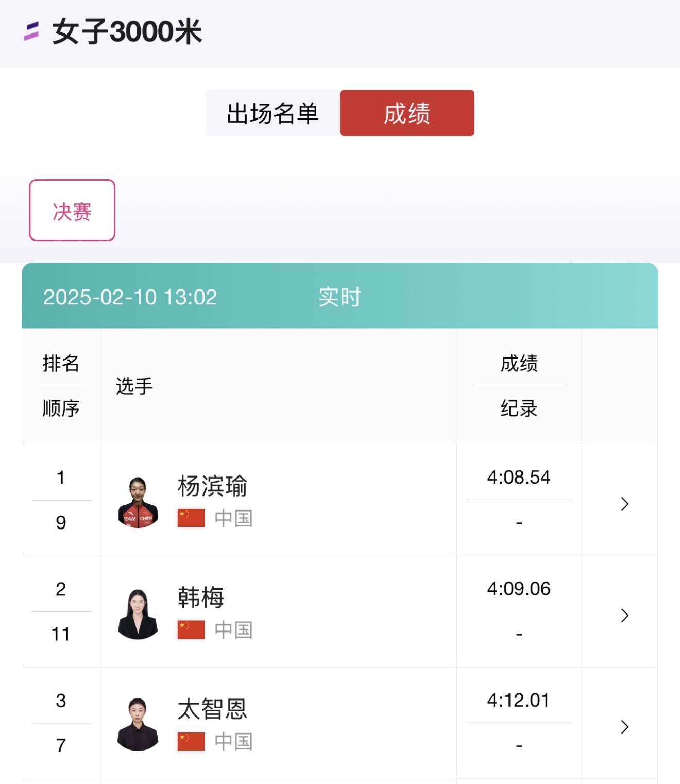Open 杨滨瑜's athlete photo
The height and width of the screenshot is (784, 680).
[x=138, y=502]
